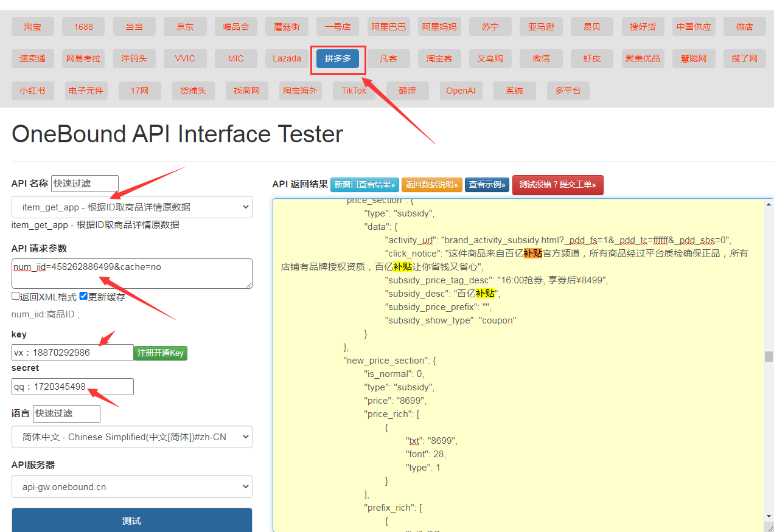Open the 中国供应 tab
The height and width of the screenshot is (532, 774).
click(x=694, y=27)
